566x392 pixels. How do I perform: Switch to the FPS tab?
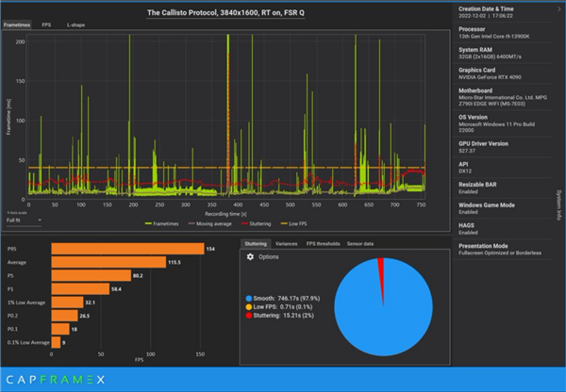click(x=46, y=24)
